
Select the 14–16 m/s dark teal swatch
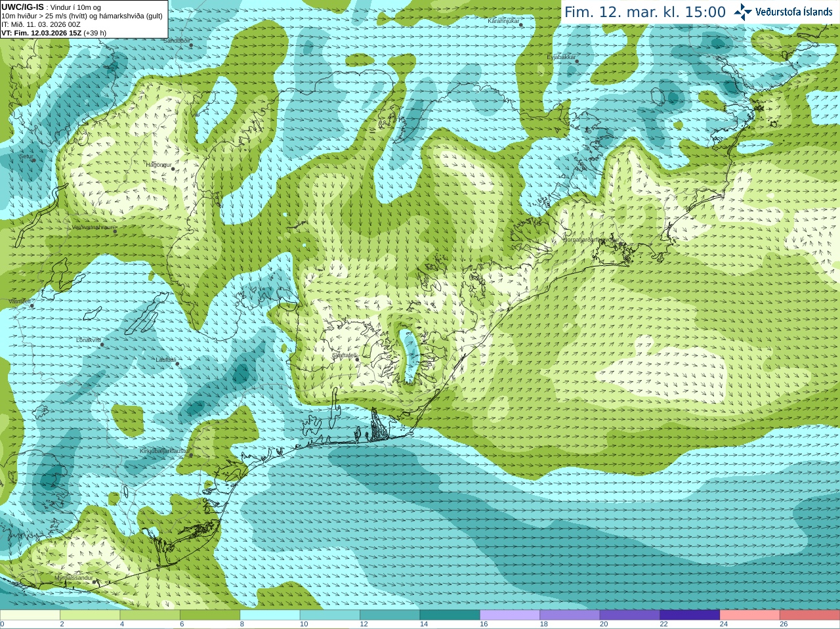(x=450, y=615)
